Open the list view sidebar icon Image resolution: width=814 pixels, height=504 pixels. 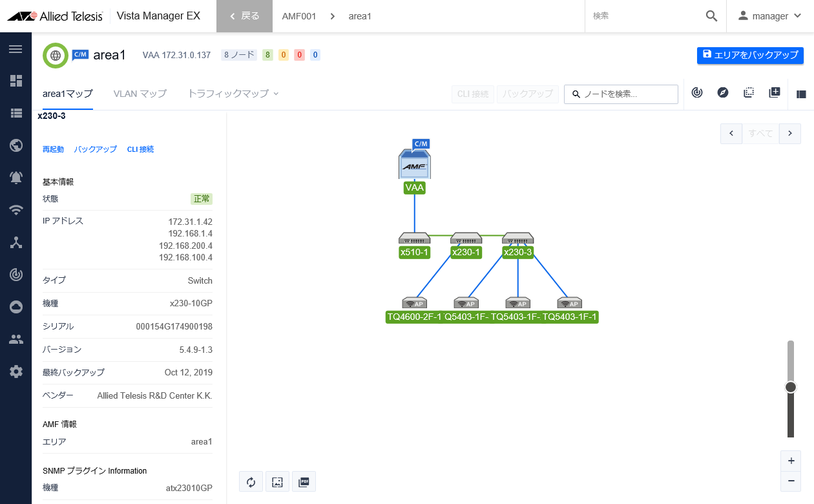click(x=16, y=113)
